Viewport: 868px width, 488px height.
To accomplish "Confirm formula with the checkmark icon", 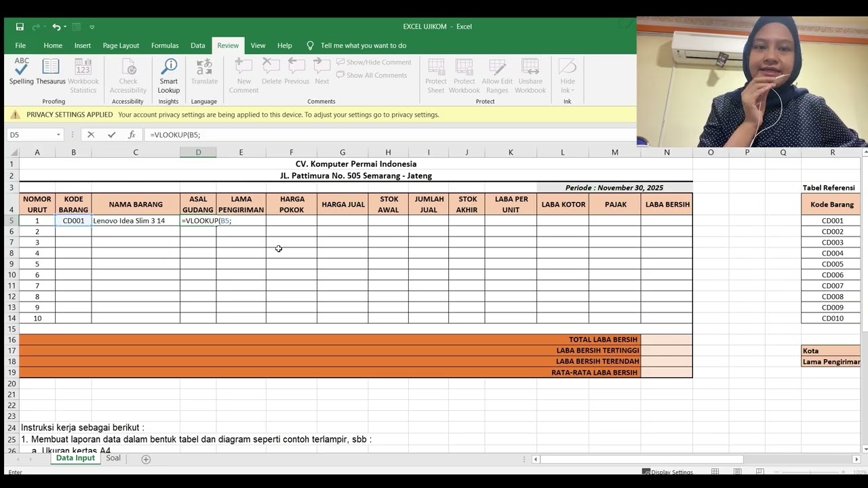I will coord(112,135).
